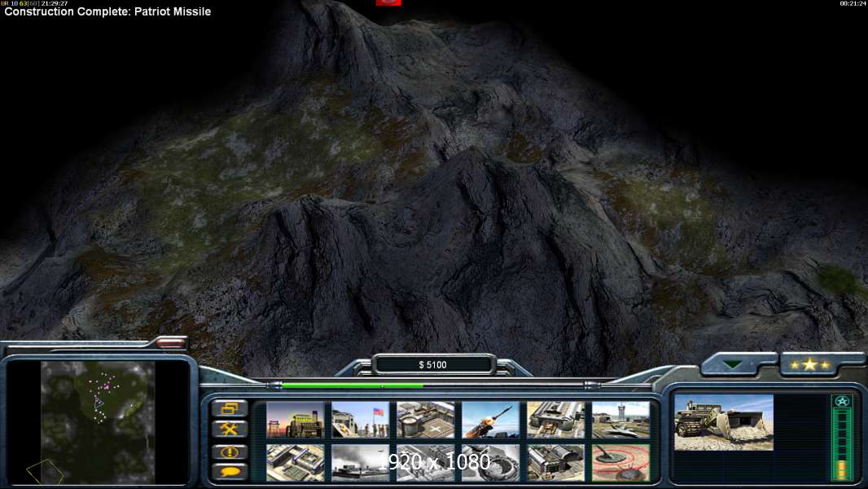This screenshot has width=868, height=489.
Task: Select the Barracks build icon with flag
Action: point(361,420)
